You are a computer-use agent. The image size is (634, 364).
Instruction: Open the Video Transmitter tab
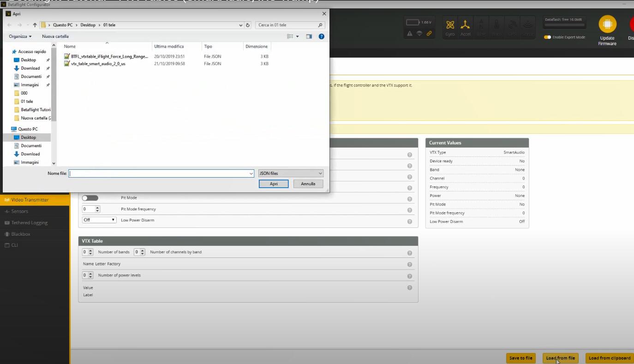35,200
